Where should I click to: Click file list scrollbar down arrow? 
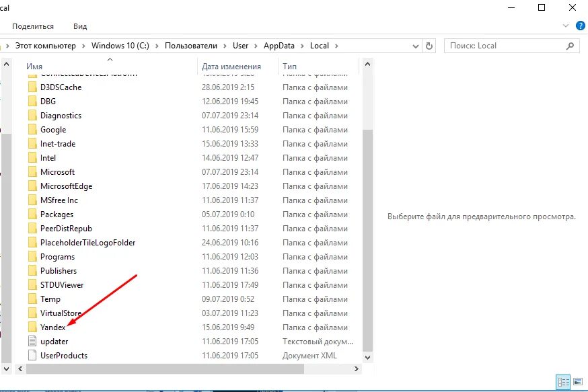(x=367, y=358)
